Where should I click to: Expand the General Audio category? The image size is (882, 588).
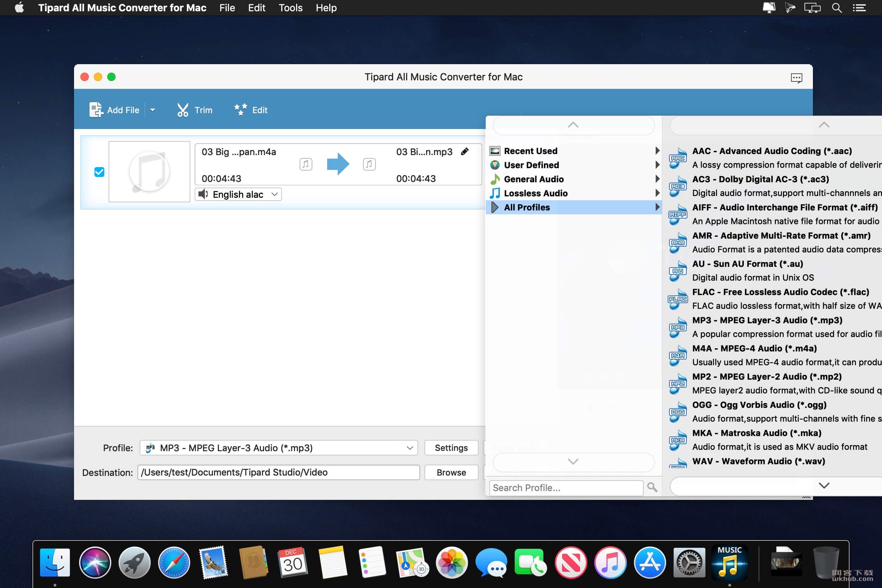tap(574, 179)
